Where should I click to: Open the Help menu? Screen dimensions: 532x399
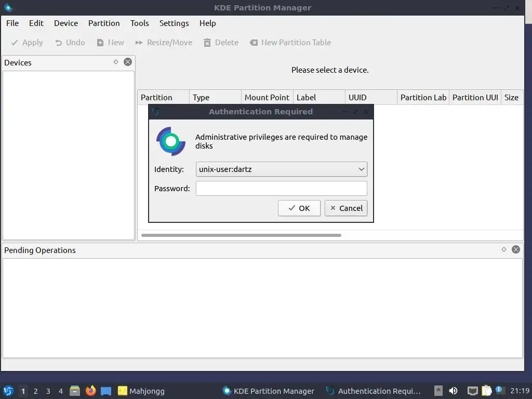(207, 23)
